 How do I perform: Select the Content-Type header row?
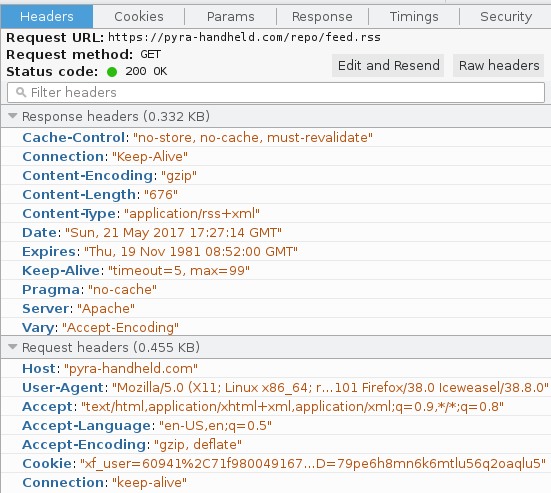coord(276,213)
